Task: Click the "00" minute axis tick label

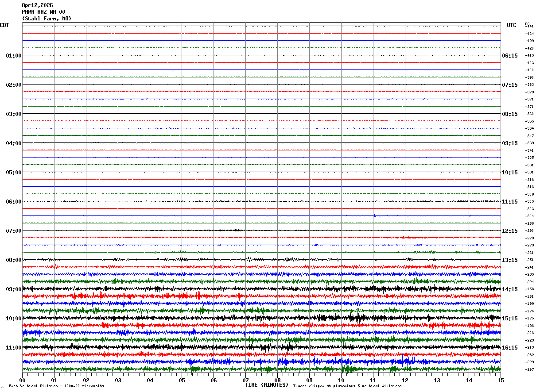Action: pyautogui.click(x=23, y=380)
